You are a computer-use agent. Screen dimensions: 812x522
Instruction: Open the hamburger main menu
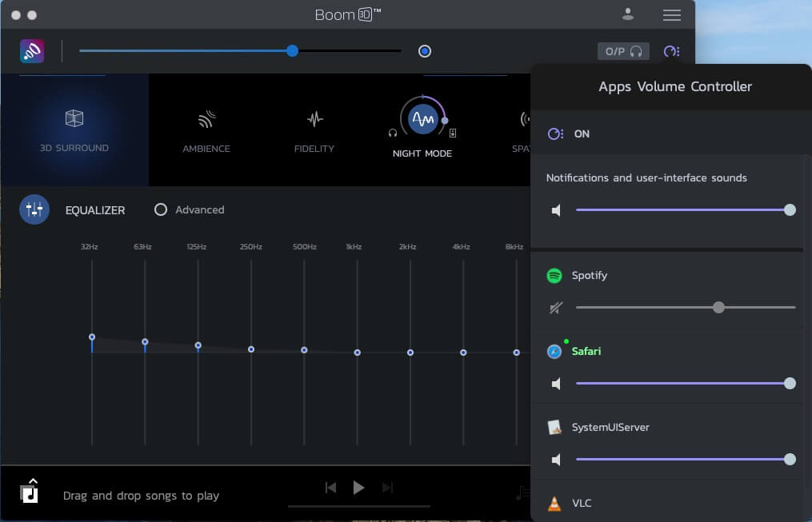click(x=672, y=15)
